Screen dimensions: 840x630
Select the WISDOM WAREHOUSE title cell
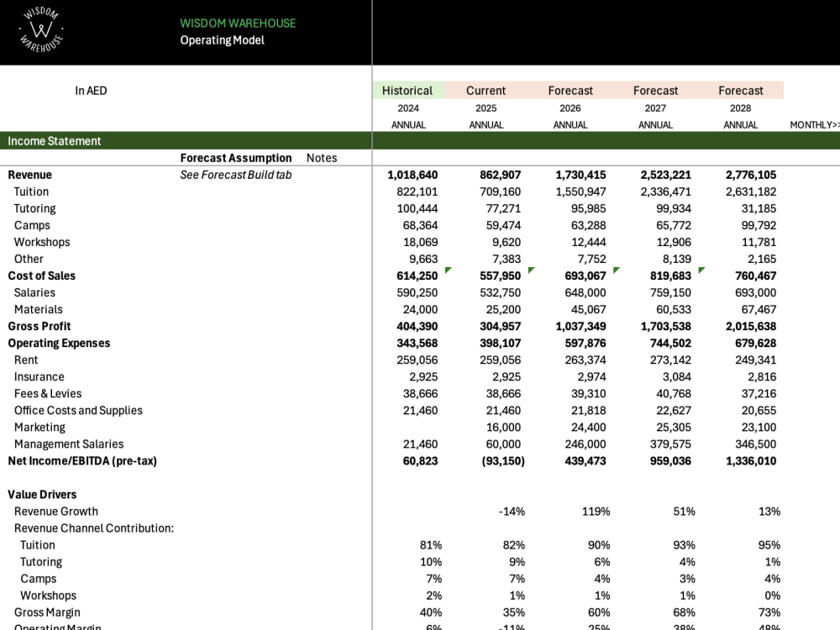click(x=238, y=23)
